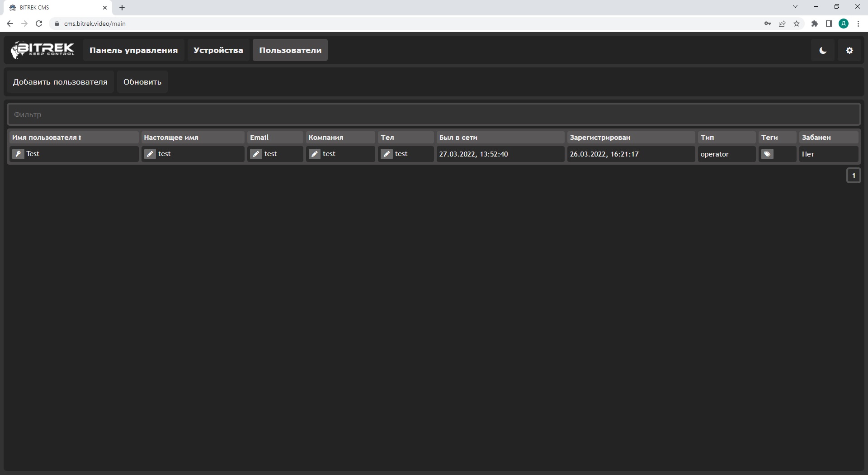Edit company using the pencil icon
868x475 pixels.
[315, 154]
